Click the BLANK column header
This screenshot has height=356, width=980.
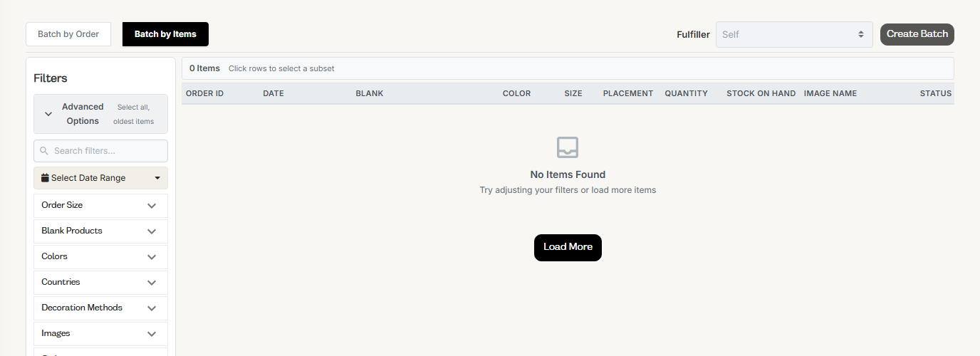click(x=370, y=93)
